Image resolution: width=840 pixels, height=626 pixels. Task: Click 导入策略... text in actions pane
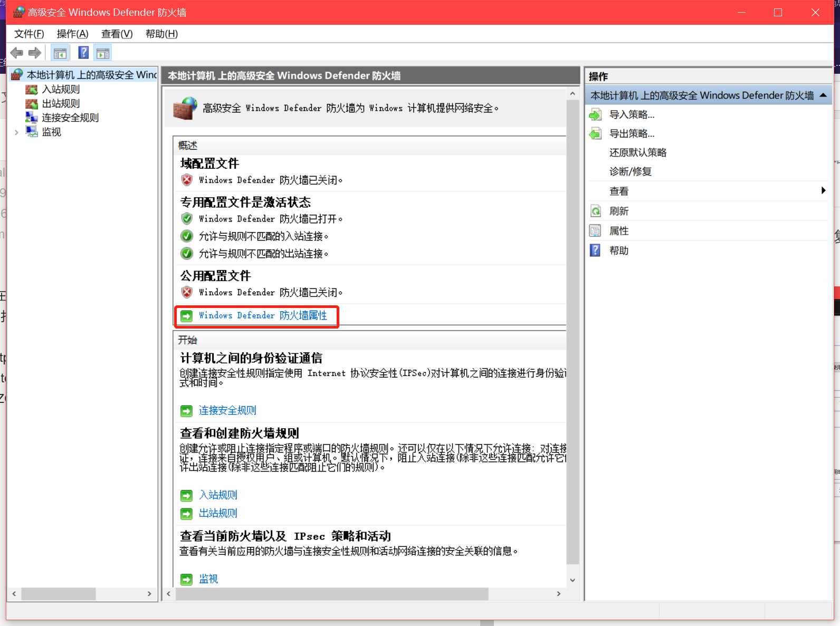632,114
